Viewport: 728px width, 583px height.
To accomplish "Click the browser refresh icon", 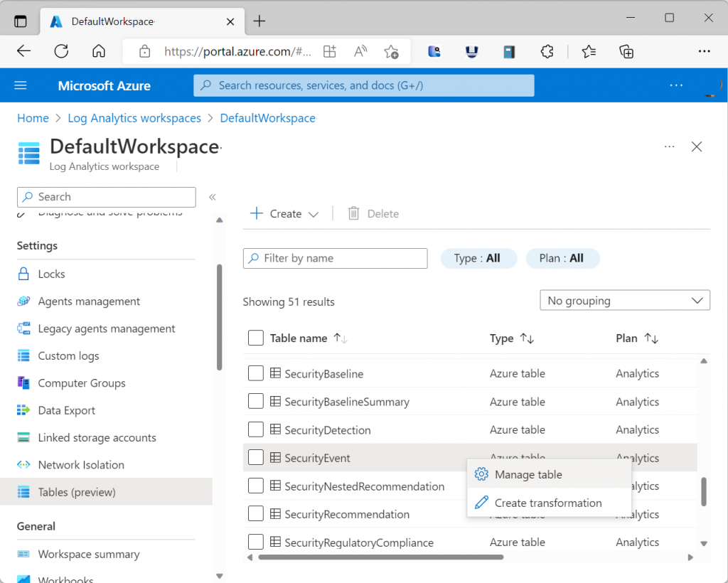I will (x=61, y=51).
